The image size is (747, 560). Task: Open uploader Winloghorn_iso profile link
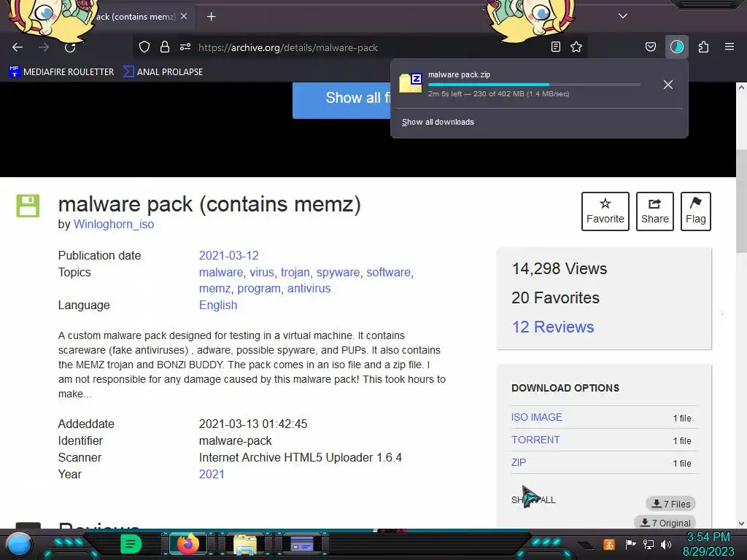(114, 225)
